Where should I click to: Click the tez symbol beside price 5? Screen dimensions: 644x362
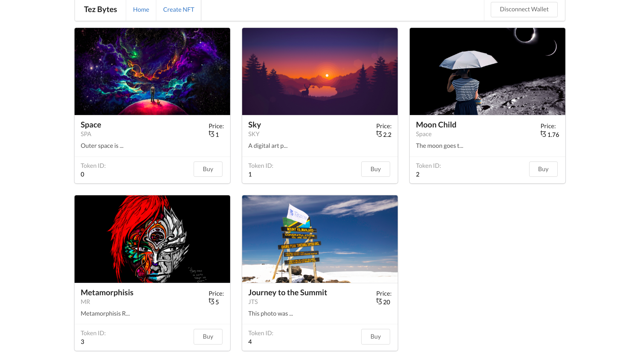211,301
